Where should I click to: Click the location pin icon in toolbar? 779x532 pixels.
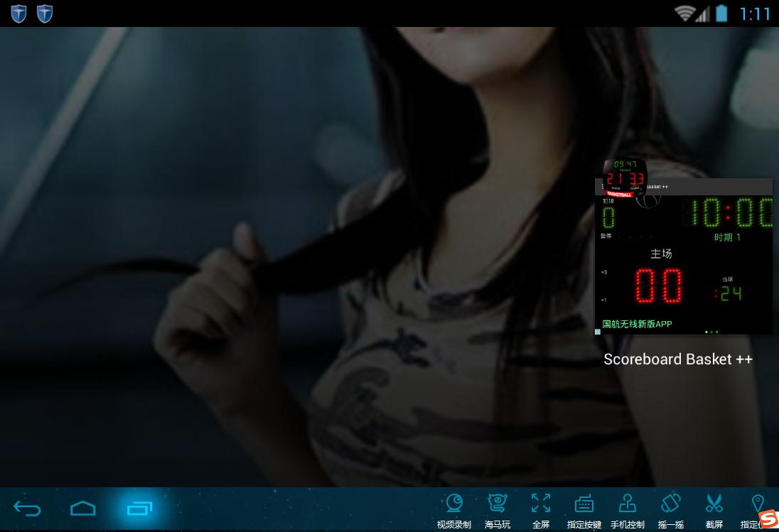[757, 504]
